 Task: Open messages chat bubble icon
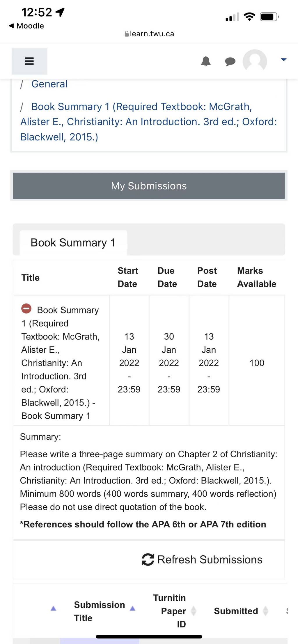click(230, 61)
